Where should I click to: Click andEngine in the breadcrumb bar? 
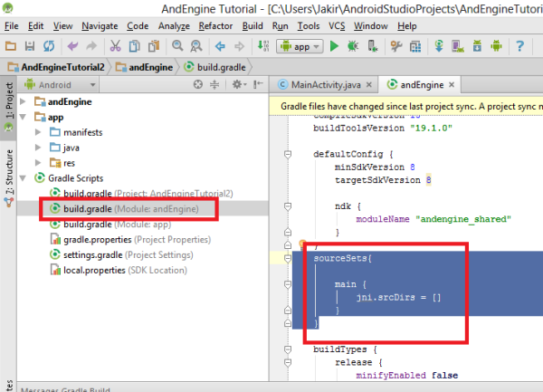click(x=148, y=66)
